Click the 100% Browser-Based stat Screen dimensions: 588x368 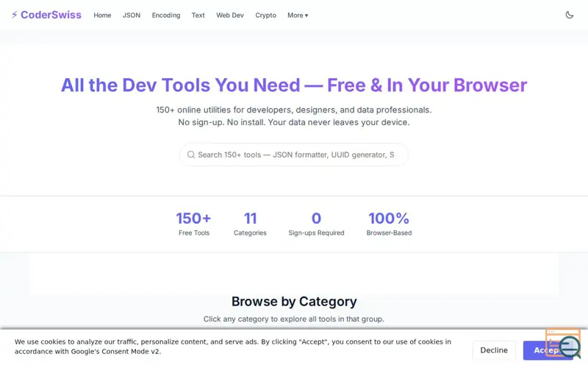[389, 224]
